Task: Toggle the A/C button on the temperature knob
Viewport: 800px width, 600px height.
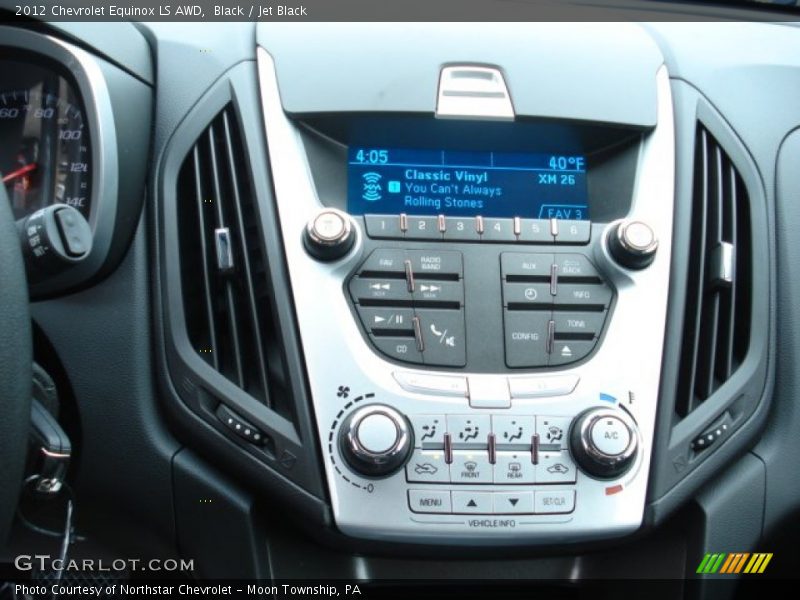Action: coord(610,435)
